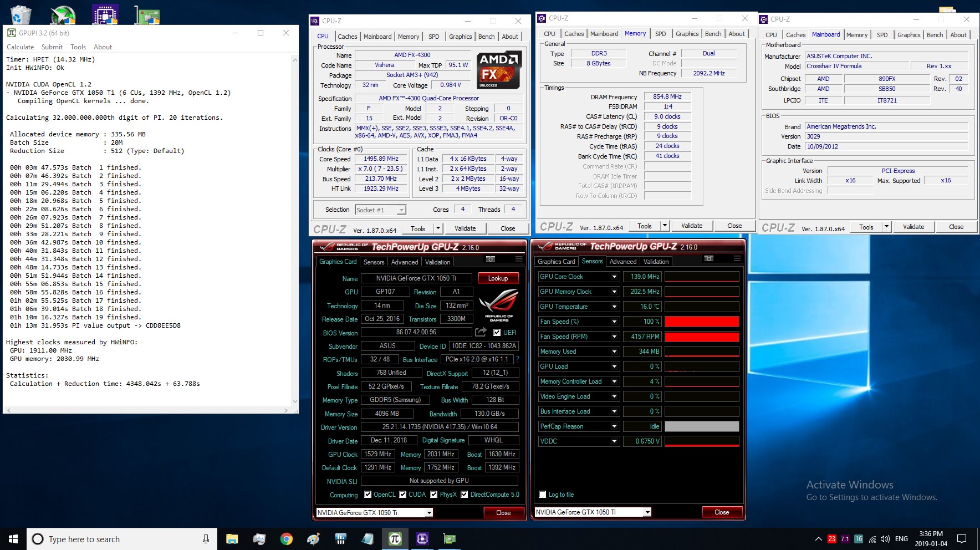
Task: Open the Validation tab in GPU-Z Sensors window
Action: coord(656,262)
